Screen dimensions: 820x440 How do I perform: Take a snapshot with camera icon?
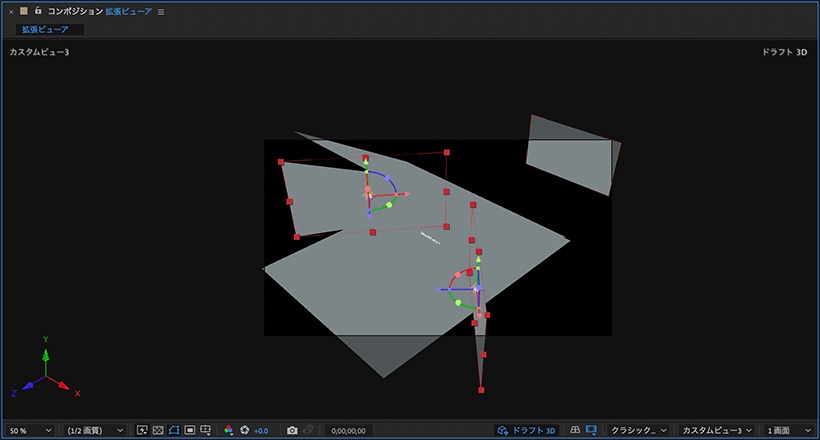click(292, 430)
